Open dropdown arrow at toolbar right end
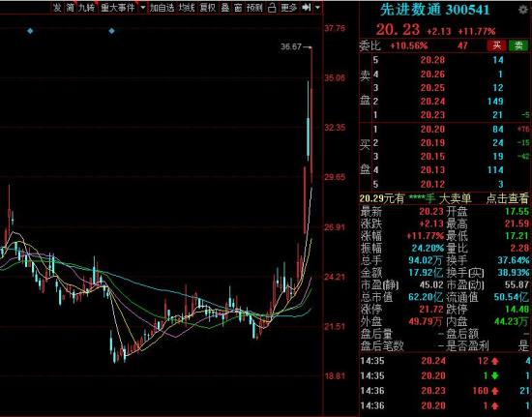This screenshot has height=417, width=532. click(x=317, y=8)
